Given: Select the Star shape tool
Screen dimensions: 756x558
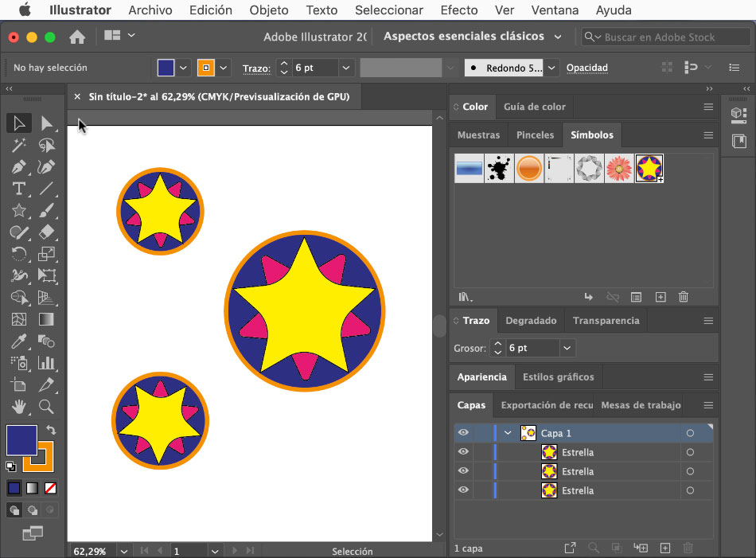Looking at the screenshot, I should [19, 211].
